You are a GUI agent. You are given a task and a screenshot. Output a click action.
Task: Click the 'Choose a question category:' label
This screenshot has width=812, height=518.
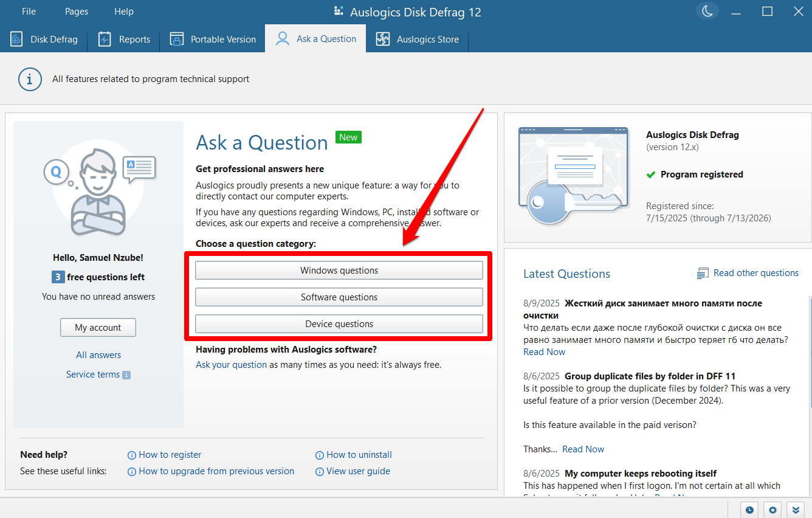(x=256, y=244)
